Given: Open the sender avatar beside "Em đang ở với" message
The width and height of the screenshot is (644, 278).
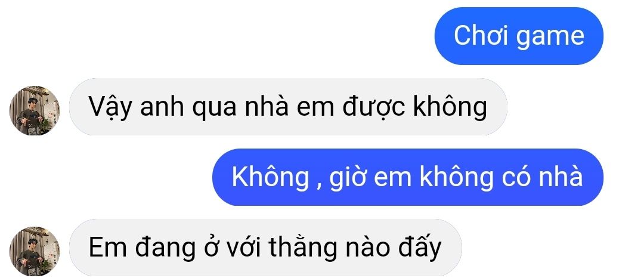Looking at the screenshot, I should click(35, 251).
